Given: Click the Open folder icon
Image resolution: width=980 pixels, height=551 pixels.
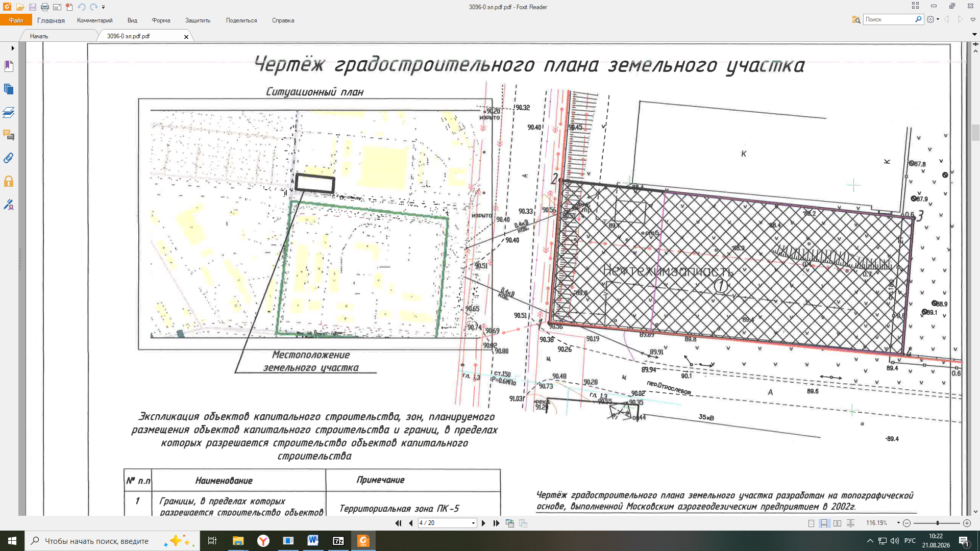Looking at the screenshot, I should click(20, 7).
